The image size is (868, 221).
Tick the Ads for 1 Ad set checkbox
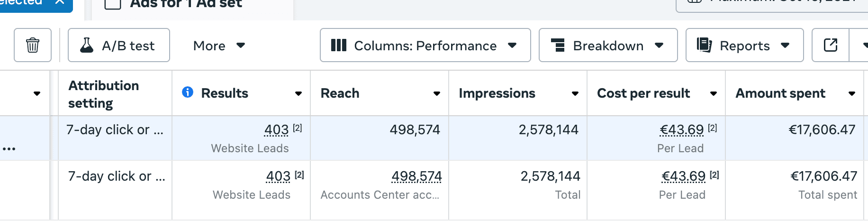point(113,3)
